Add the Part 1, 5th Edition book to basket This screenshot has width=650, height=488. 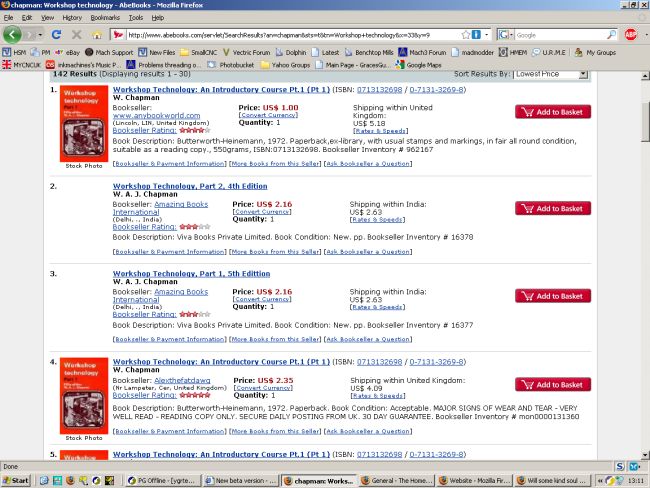tap(553, 296)
